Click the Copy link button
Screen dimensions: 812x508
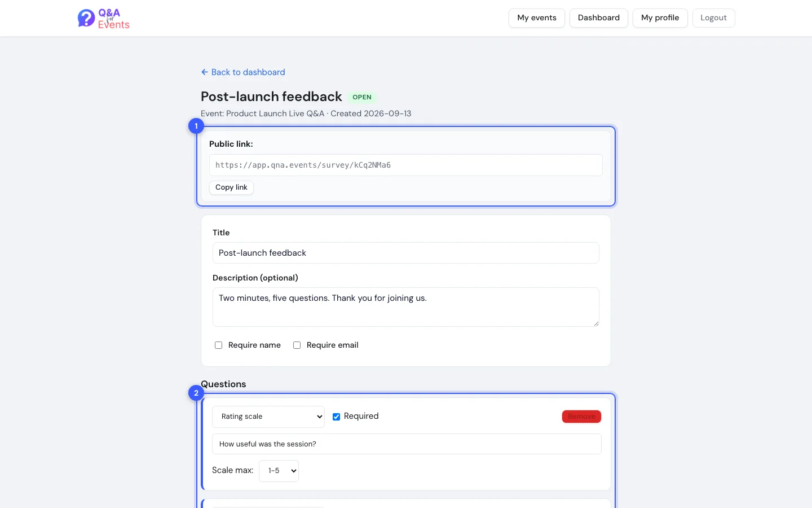point(231,187)
